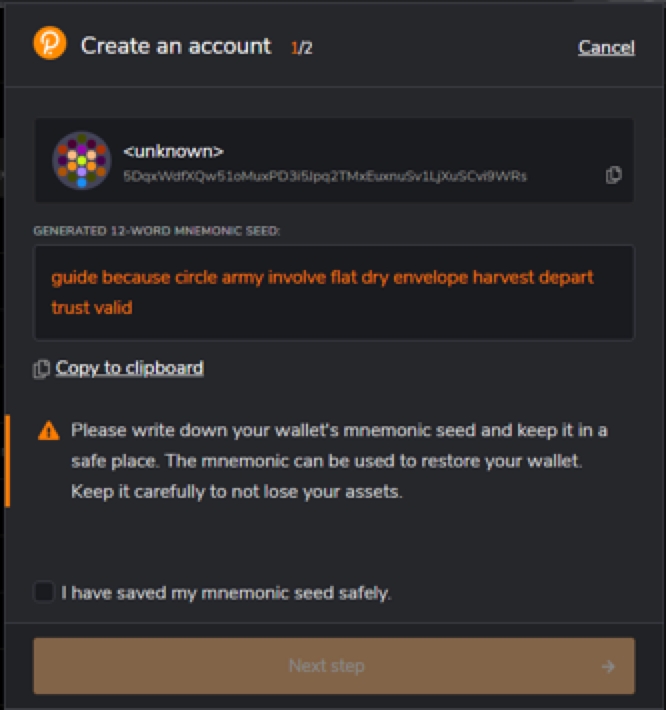Viewport: 666px width, 710px height.
Task: Click the 'Generated 12-word mnemonic seed' label
Action: pyautogui.click(x=157, y=231)
